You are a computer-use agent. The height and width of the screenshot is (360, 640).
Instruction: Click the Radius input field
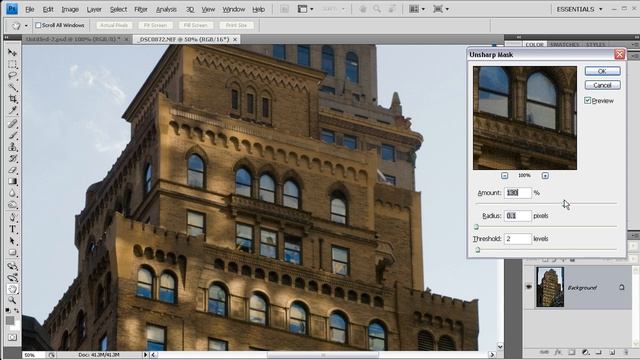[518, 216]
